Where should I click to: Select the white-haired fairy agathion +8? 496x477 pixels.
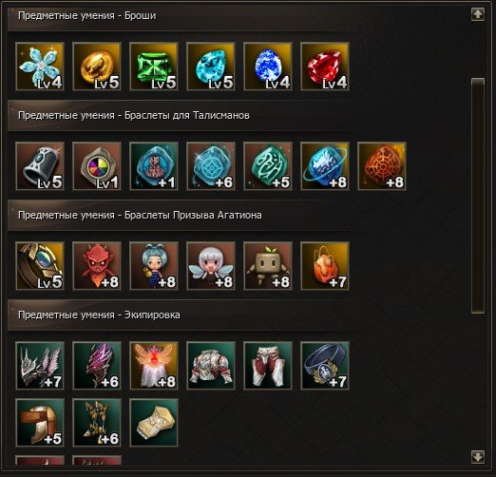pyautogui.click(x=211, y=266)
